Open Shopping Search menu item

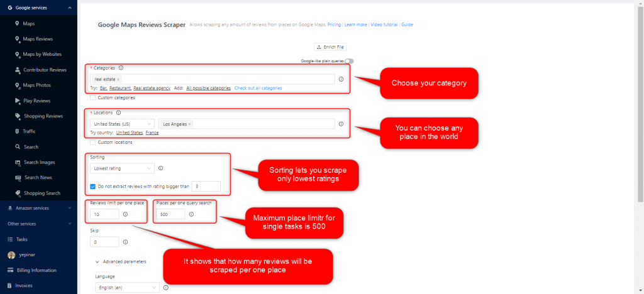[x=42, y=193]
